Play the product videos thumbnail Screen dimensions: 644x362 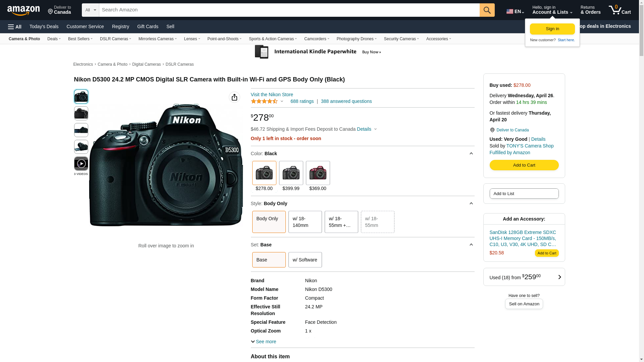(x=81, y=164)
